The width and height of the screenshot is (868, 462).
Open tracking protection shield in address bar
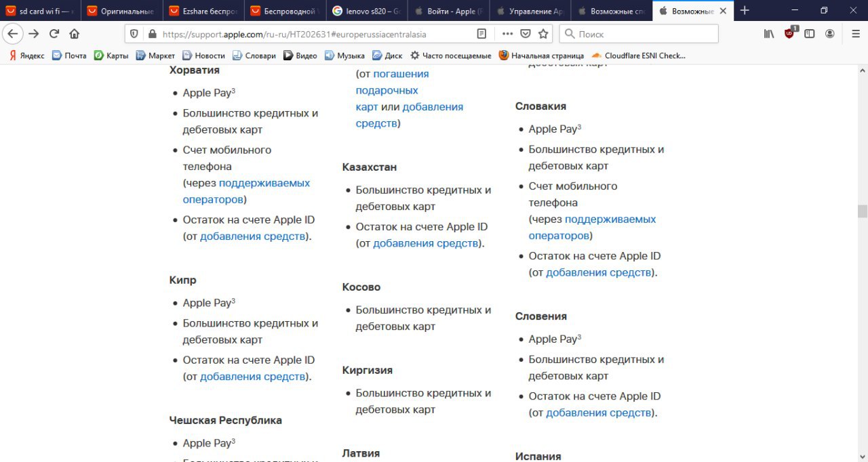coord(134,34)
